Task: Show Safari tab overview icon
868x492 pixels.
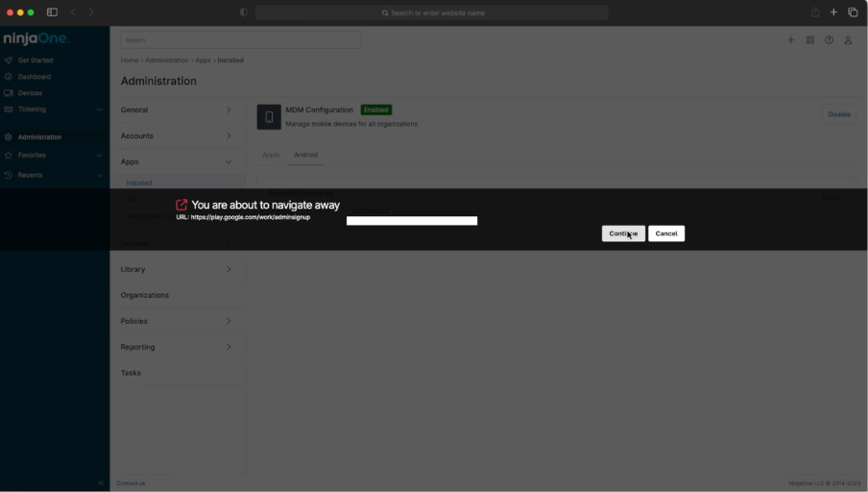Action: point(853,12)
